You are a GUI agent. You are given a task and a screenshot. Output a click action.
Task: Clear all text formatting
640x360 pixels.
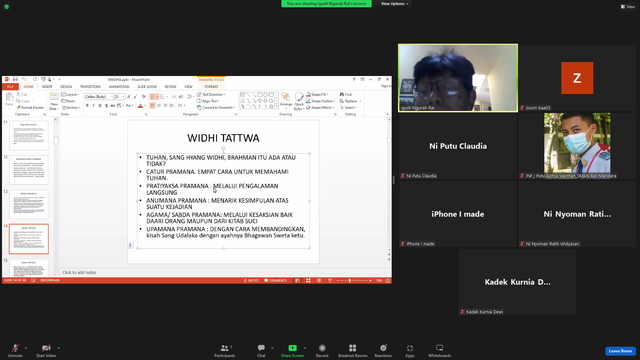pyautogui.click(x=143, y=97)
